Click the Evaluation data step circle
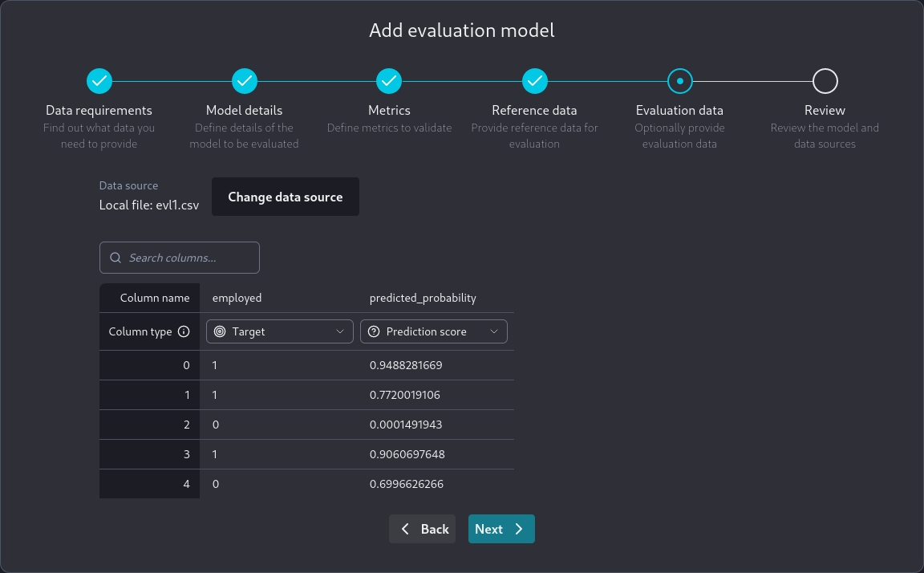924x573 pixels. [679, 81]
